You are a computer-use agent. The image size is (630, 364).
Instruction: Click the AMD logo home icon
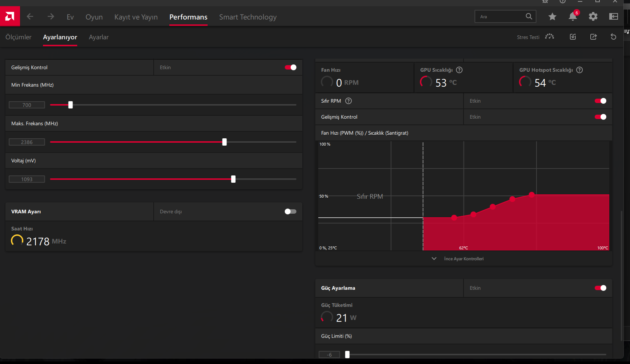point(10,16)
